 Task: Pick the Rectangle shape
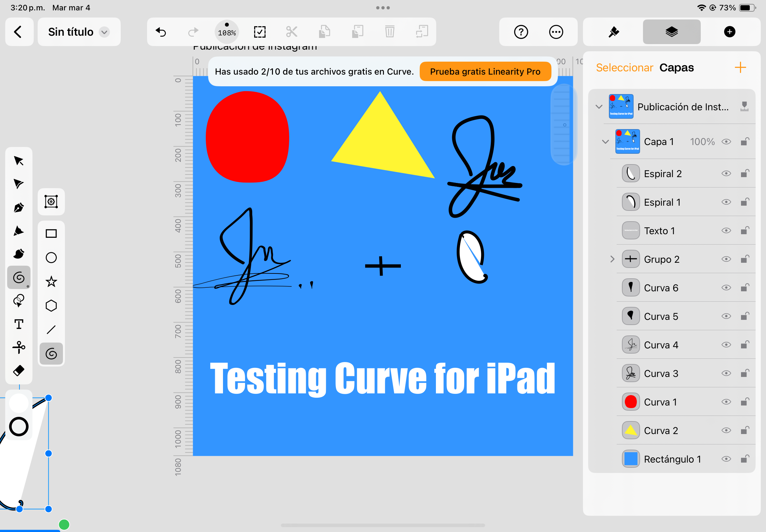point(51,233)
